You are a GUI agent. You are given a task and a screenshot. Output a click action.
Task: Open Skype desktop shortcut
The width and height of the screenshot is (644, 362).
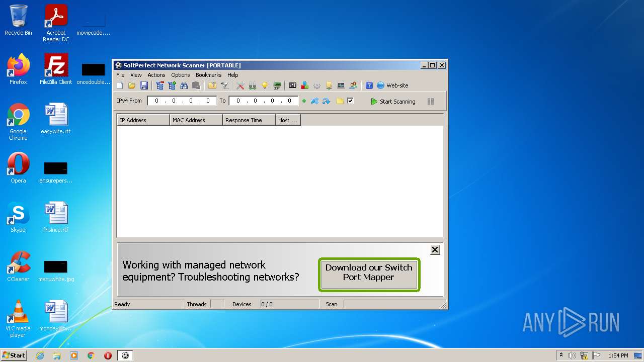click(18, 217)
